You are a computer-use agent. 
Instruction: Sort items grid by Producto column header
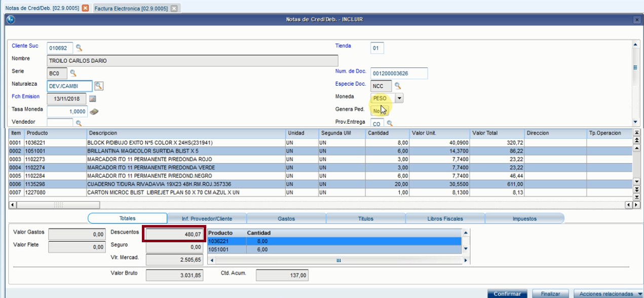pos(55,133)
